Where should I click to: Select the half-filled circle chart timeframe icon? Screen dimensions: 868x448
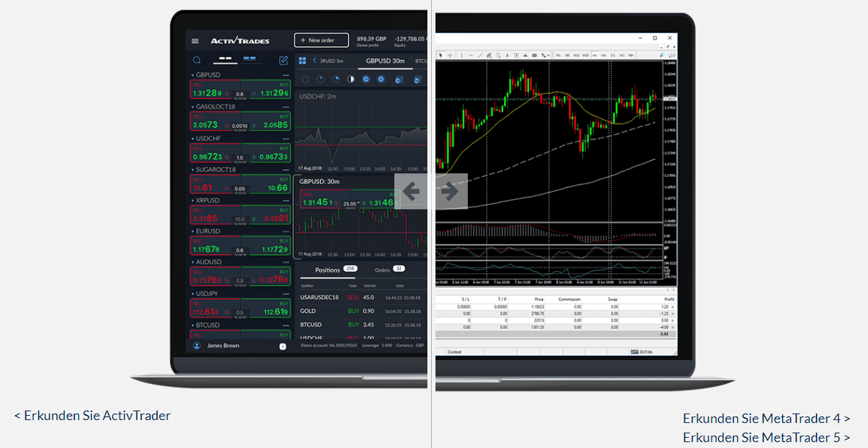click(x=350, y=80)
